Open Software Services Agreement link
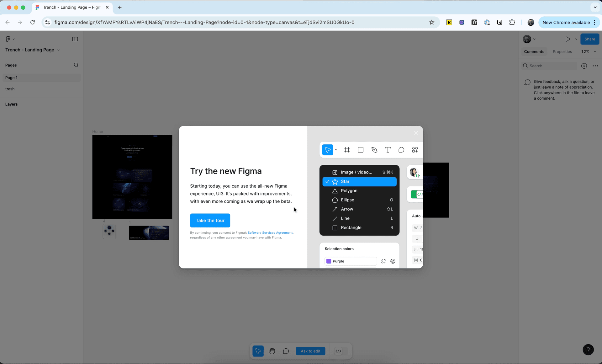Viewport: 602px width, 364px height. (270, 232)
